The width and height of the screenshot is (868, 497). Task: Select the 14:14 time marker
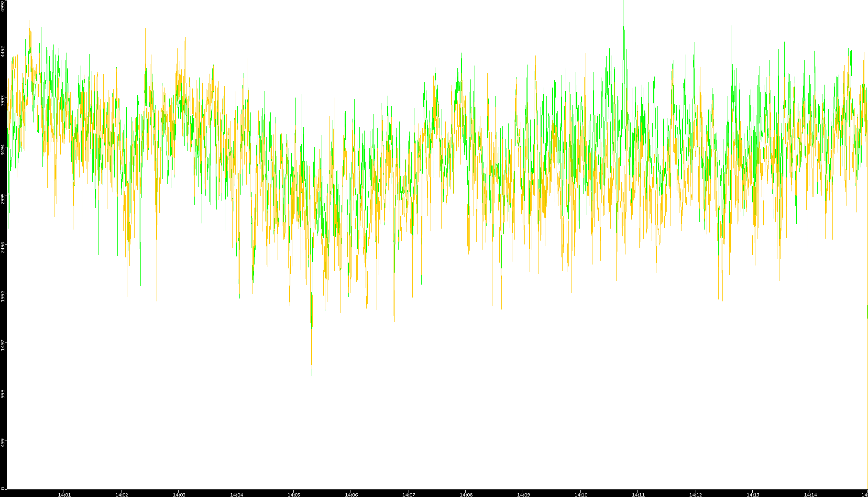[810, 495]
